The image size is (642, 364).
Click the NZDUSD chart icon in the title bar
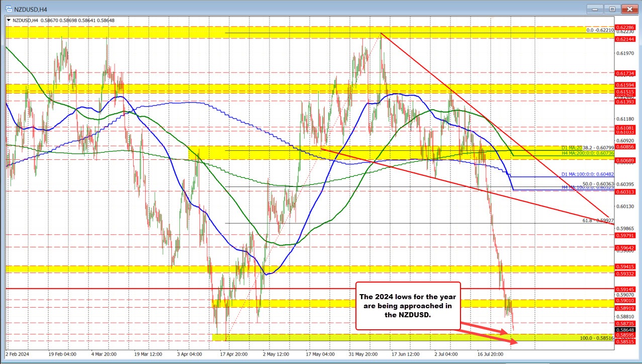click(x=9, y=9)
